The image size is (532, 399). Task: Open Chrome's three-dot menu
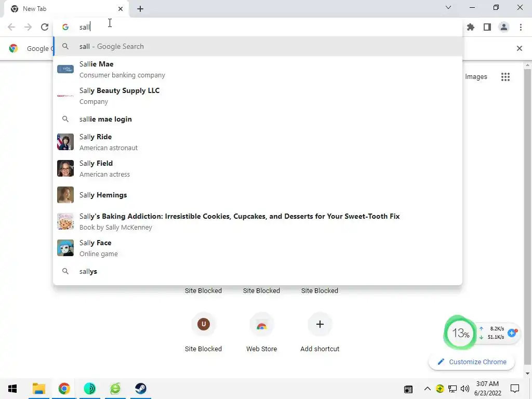(521, 27)
